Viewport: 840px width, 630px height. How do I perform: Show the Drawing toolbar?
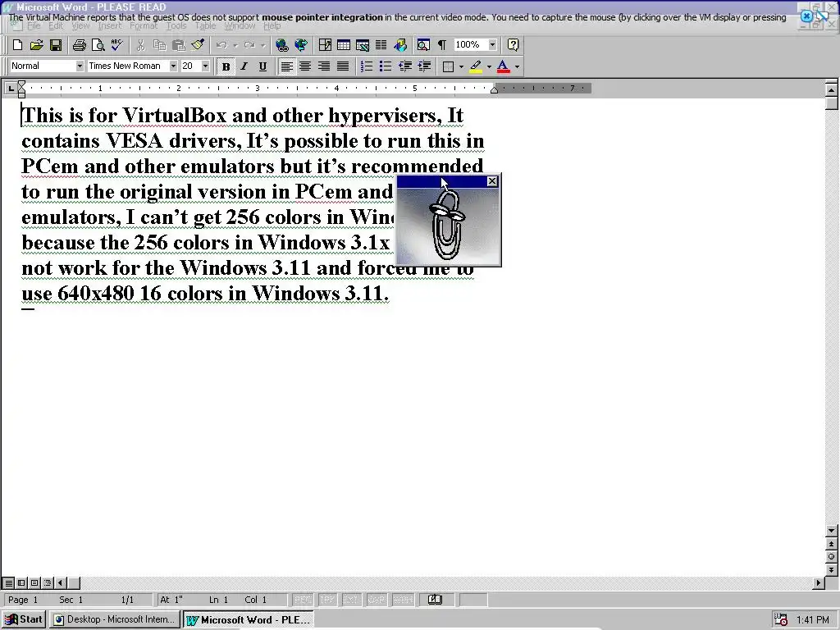tap(400, 45)
